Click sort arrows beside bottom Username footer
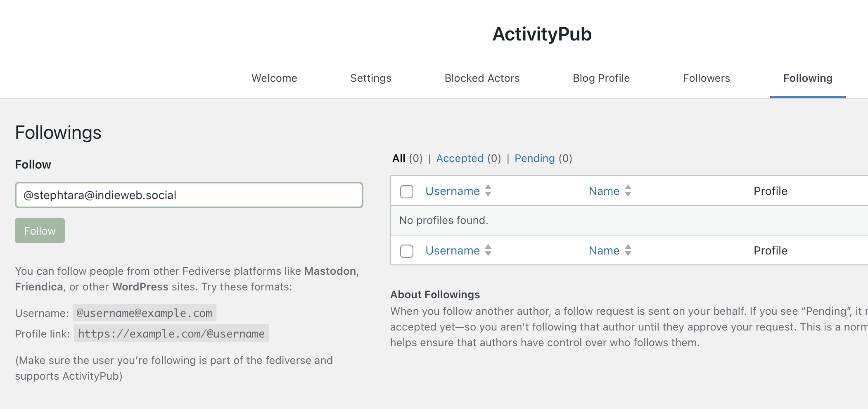Screen dimensions: 868x409 (488, 250)
